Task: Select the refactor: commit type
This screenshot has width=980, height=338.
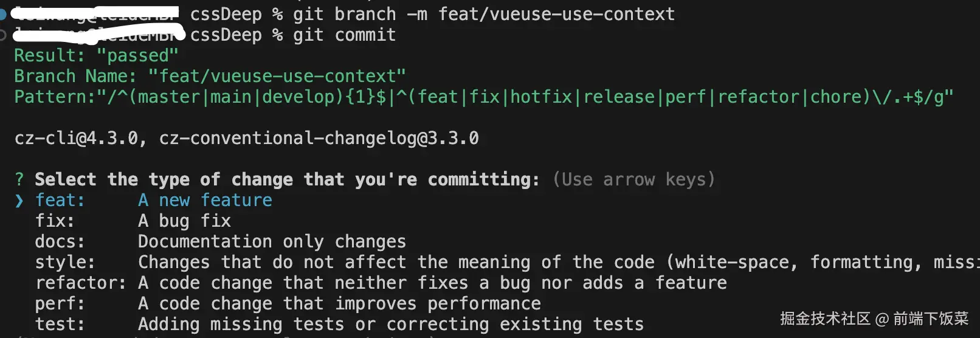Action: (80, 283)
